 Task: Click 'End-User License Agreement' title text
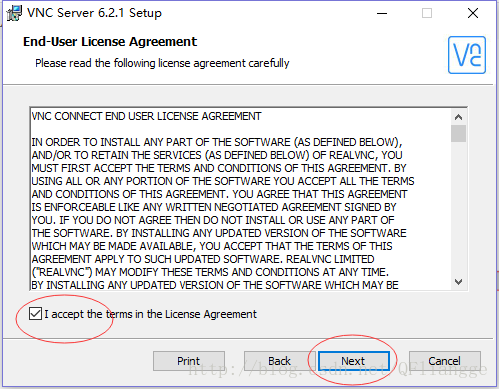click(x=110, y=42)
